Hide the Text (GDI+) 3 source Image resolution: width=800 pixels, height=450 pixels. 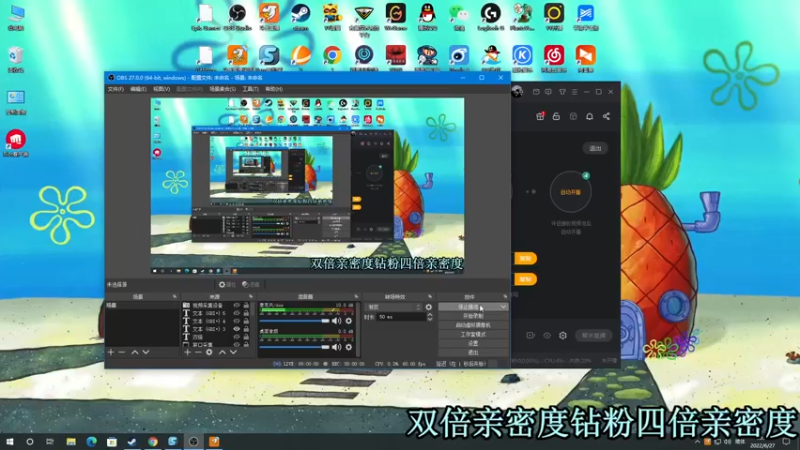[237, 329]
